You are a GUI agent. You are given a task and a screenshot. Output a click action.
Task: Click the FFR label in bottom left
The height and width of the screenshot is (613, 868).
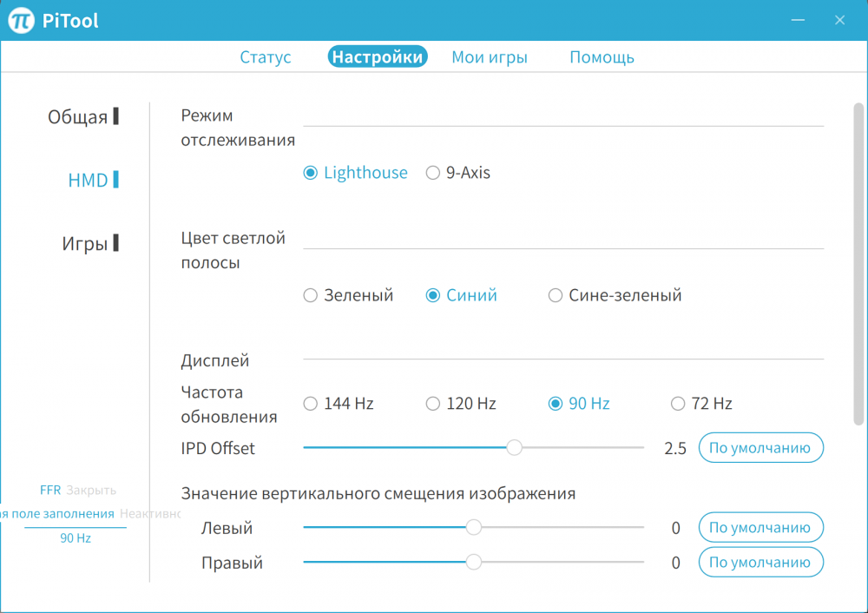(x=50, y=489)
